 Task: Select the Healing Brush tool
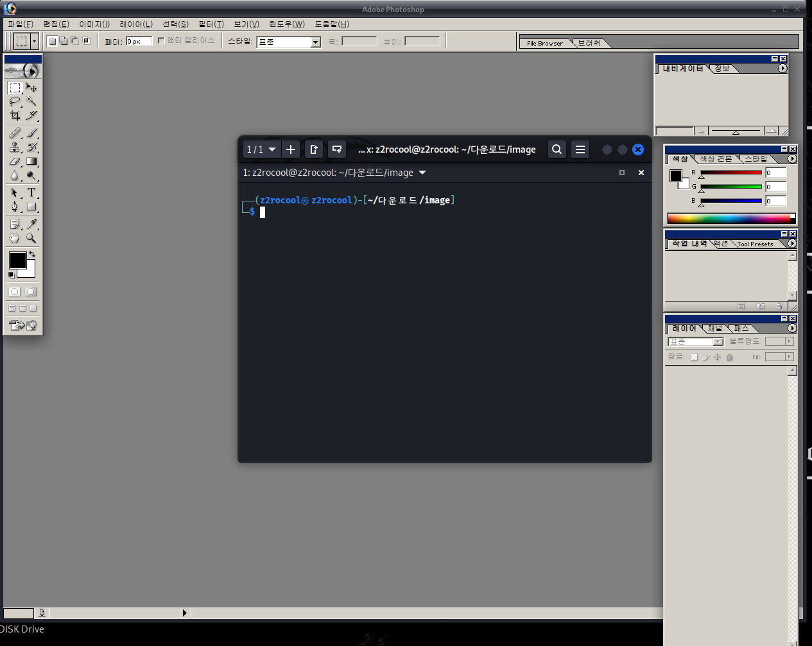point(15,133)
